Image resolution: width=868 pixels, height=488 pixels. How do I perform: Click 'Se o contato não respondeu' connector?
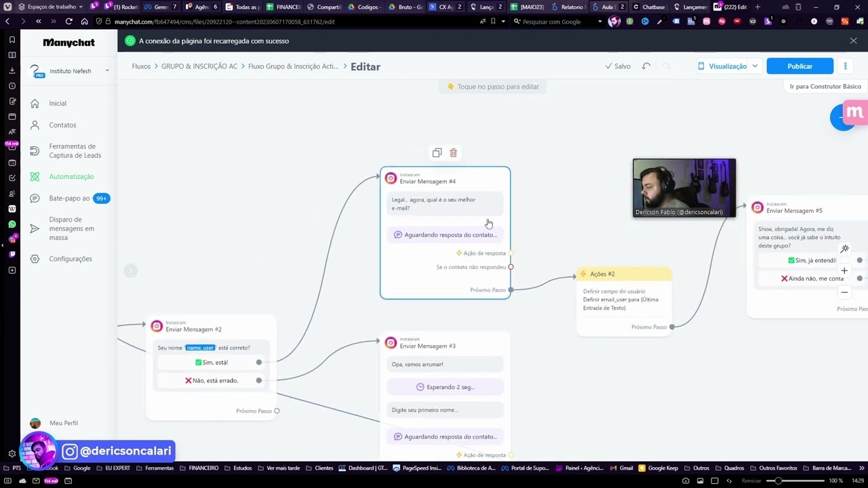pos(511,267)
